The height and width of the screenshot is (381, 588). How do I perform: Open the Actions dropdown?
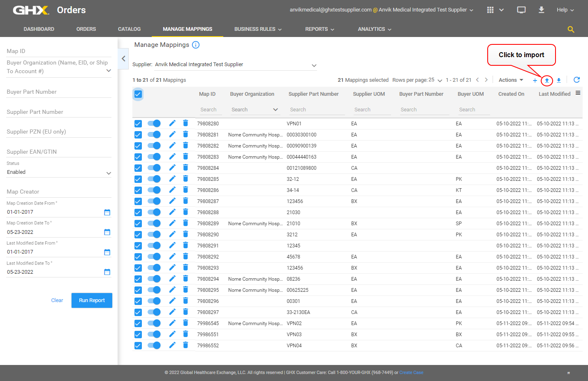tap(511, 80)
